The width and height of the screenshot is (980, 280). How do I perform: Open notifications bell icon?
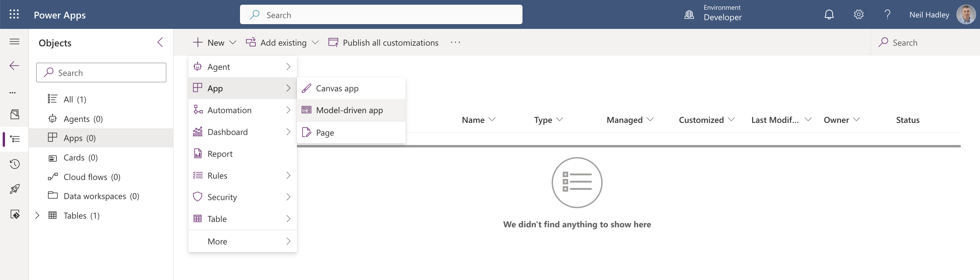click(829, 14)
